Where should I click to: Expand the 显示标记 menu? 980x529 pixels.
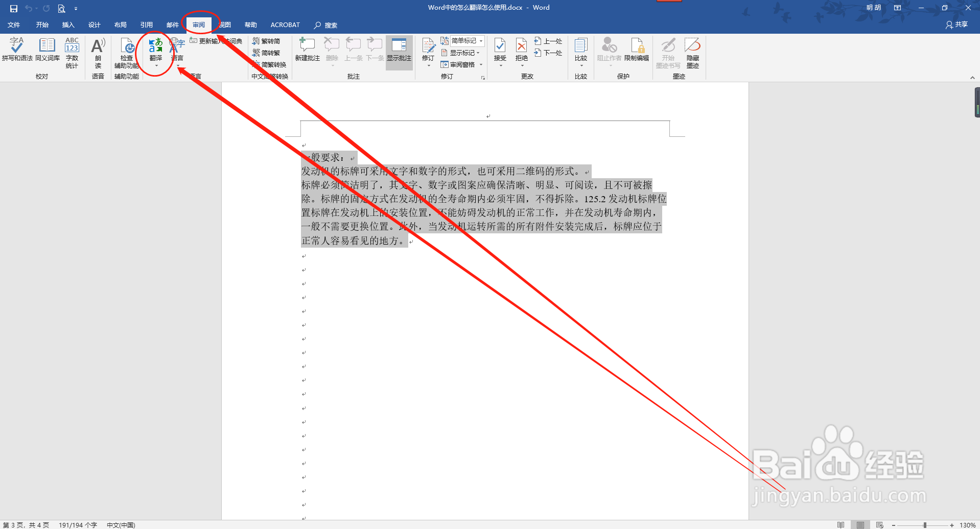(460, 53)
